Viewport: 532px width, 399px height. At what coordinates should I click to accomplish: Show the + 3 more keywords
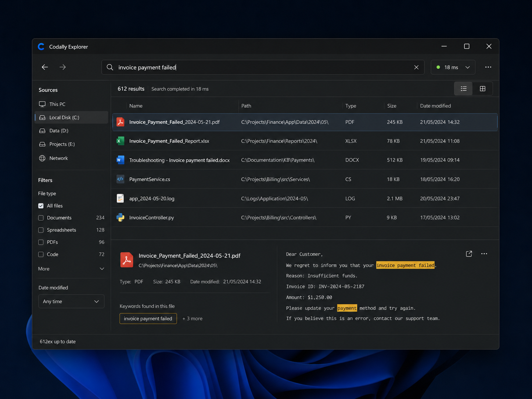pos(193,319)
